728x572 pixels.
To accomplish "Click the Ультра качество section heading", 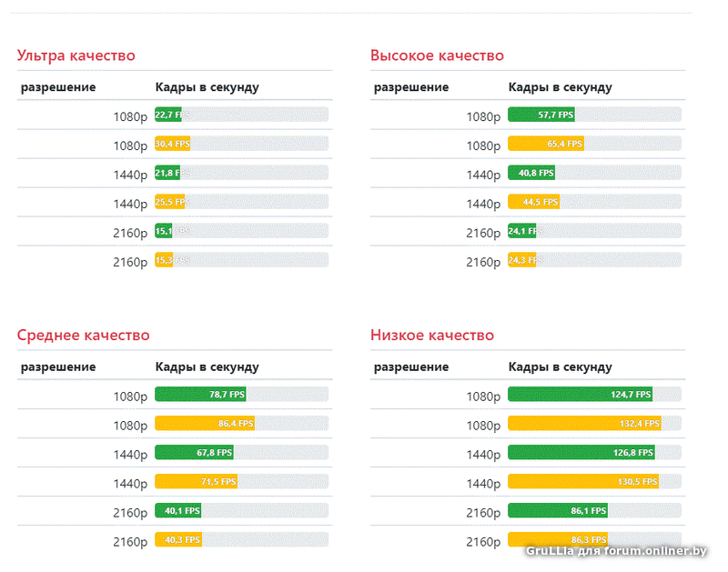I will pyautogui.click(x=76, y=55).
